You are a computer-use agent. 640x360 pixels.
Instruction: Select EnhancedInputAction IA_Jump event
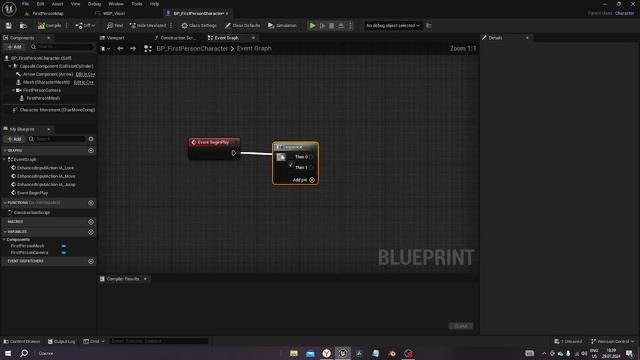(x=46, y=184)
